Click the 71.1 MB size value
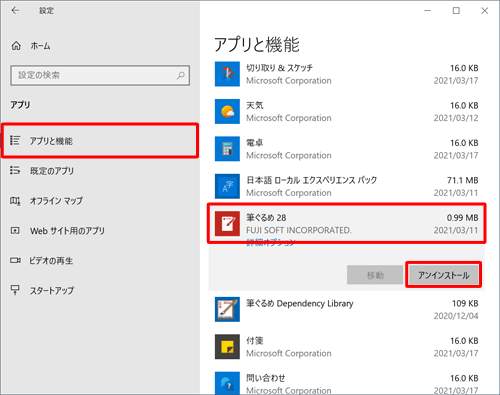The image size is (500, 395). tap(462, 180)
